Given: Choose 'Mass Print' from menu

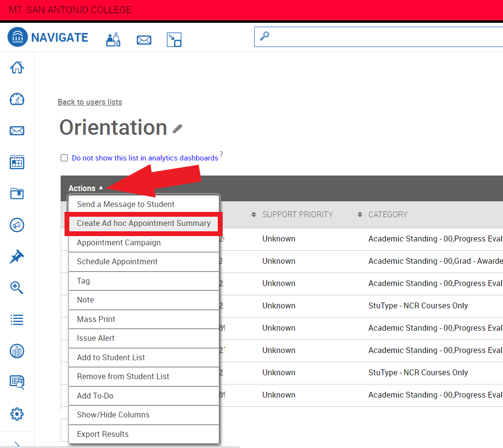Looking at the screenshot, I should 144,320.
